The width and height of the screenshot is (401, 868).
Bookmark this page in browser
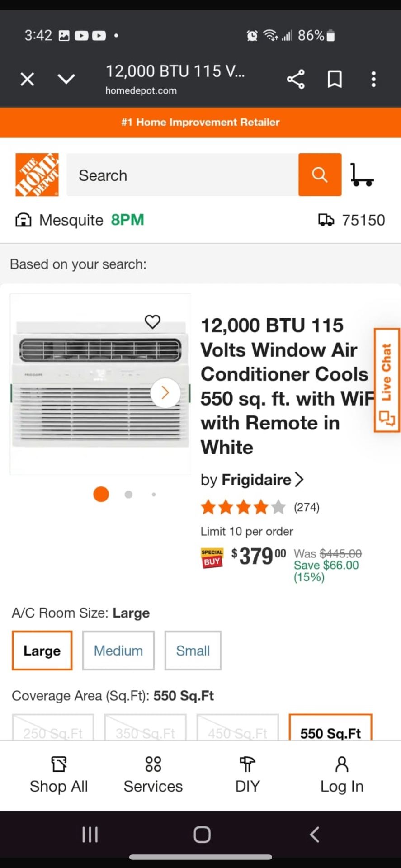pos(335,80)
